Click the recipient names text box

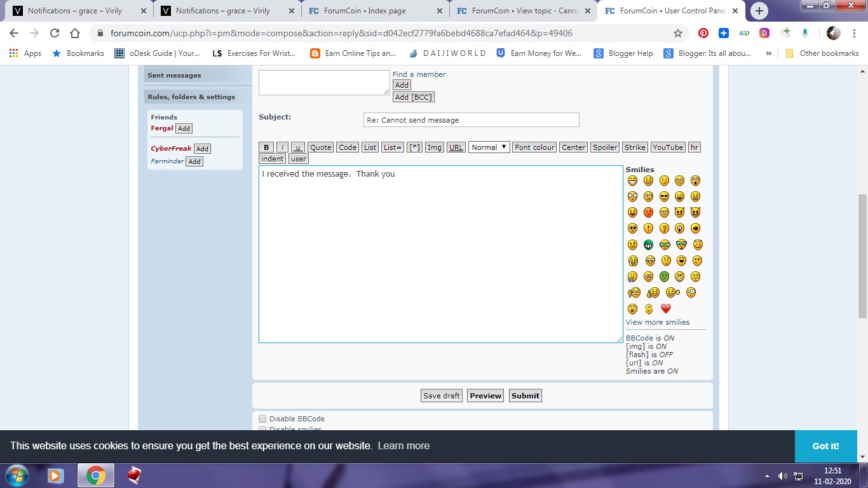(x=324, y=83)
